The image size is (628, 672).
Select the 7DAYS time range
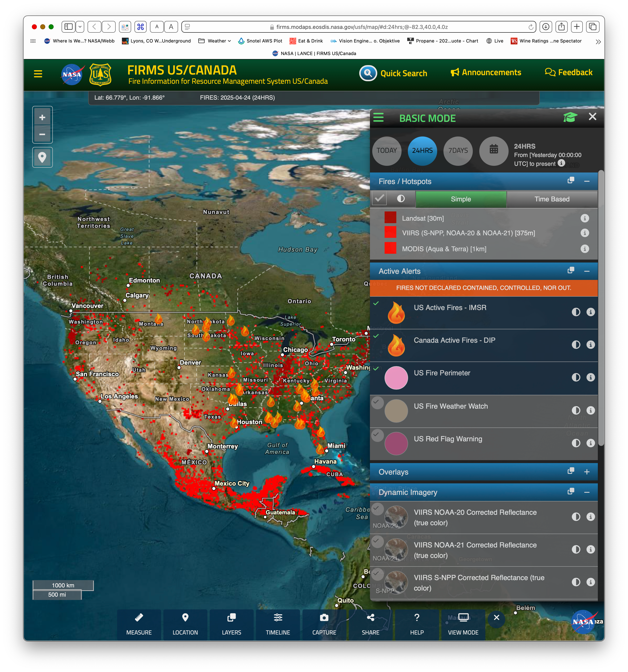click(458, 151)
